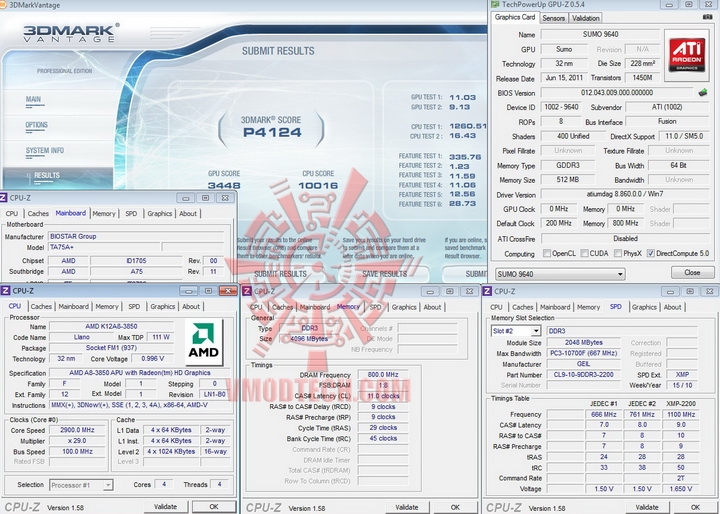Click the Specification field in CPU-Z
Screen dimensions: 720x514
click(140, 373)
